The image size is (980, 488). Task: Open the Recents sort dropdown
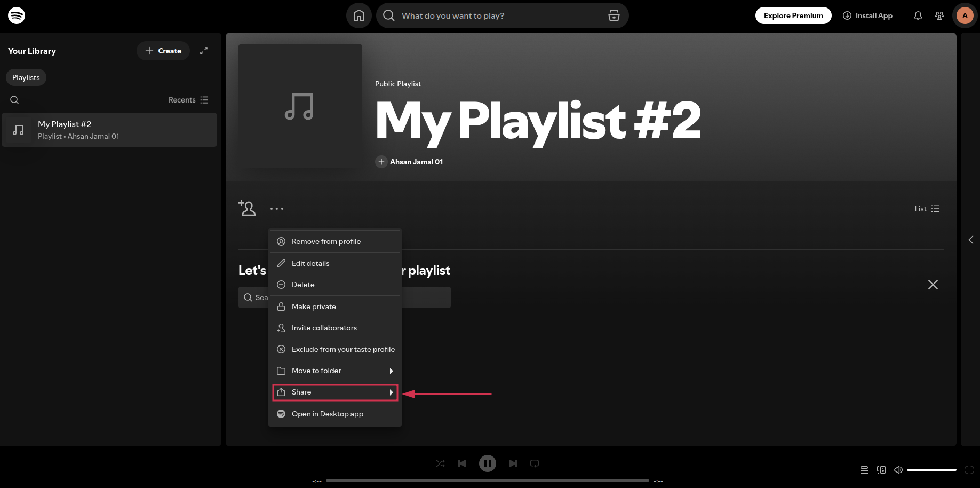[x=188, y=100]
